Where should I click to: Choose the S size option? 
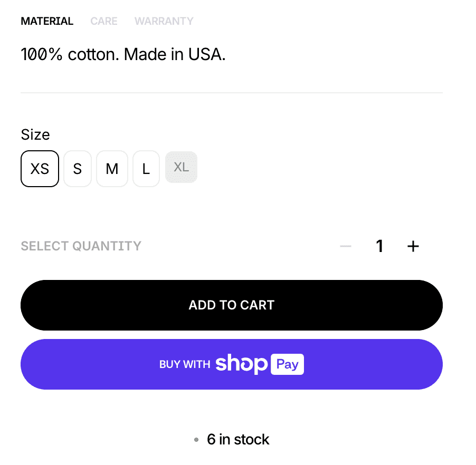tap(78, 169)
